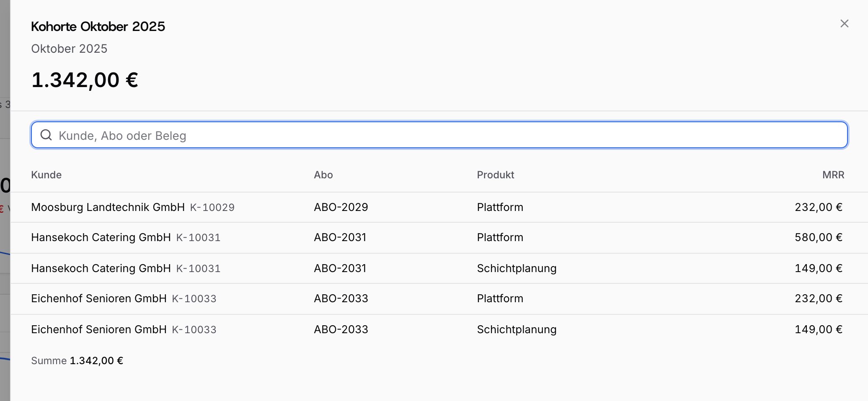Screen dimensions: 868x401
Task: Click customer number K-10029
Action: pyautogui.click(x=212, y=208)
